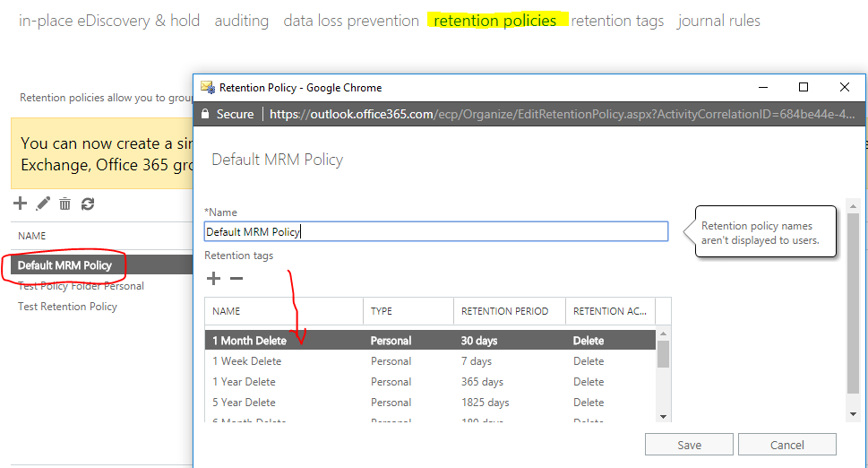Open the data loss prevention tab
The height and width of the screenshot is (468, 868).
351,21
